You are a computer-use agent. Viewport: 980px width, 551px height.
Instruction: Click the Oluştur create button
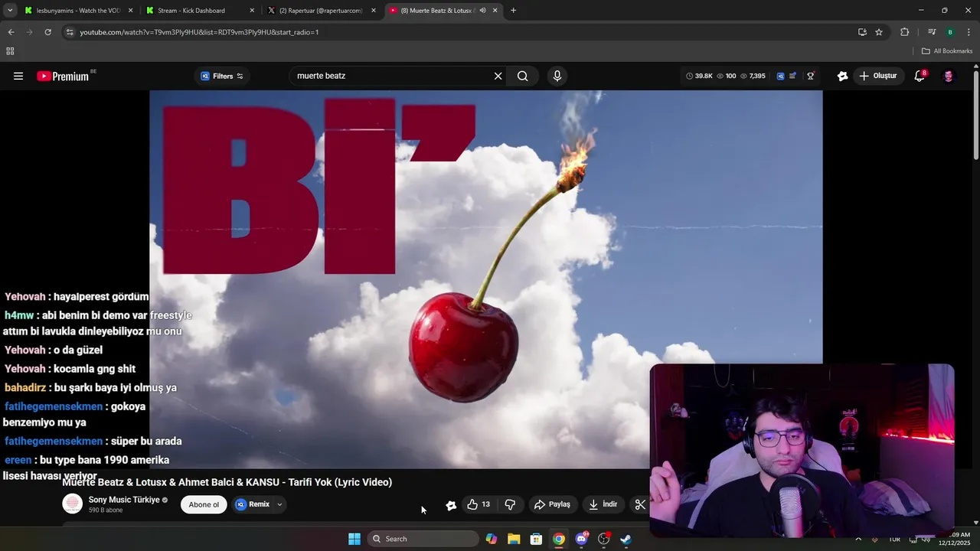click(877, 76)
